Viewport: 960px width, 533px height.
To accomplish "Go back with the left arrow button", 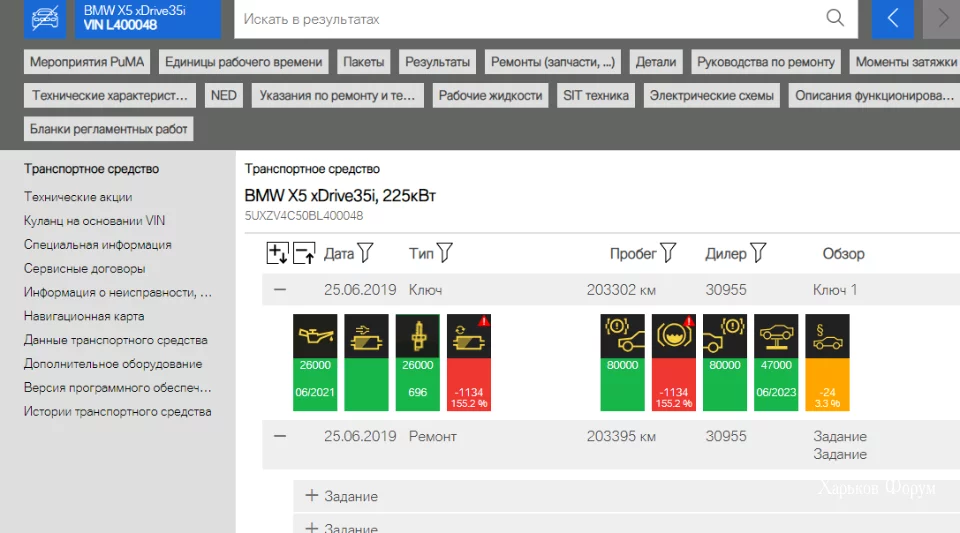I will [893, 18].
